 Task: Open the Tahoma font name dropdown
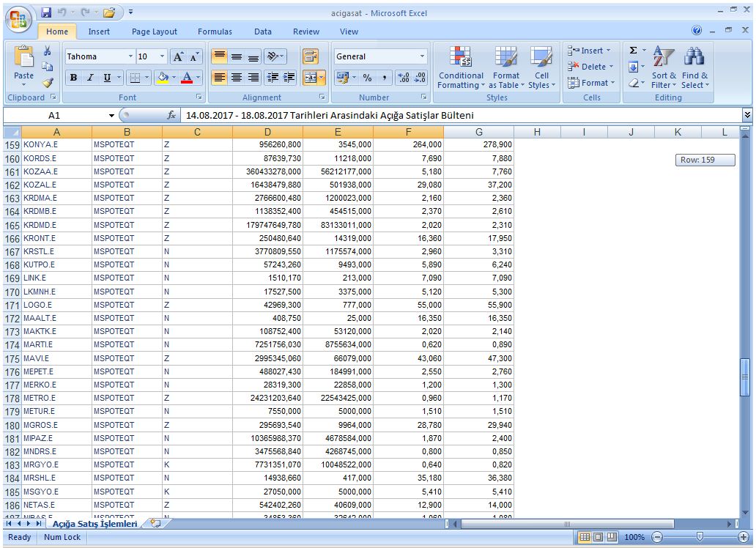(x=130, y=56)
